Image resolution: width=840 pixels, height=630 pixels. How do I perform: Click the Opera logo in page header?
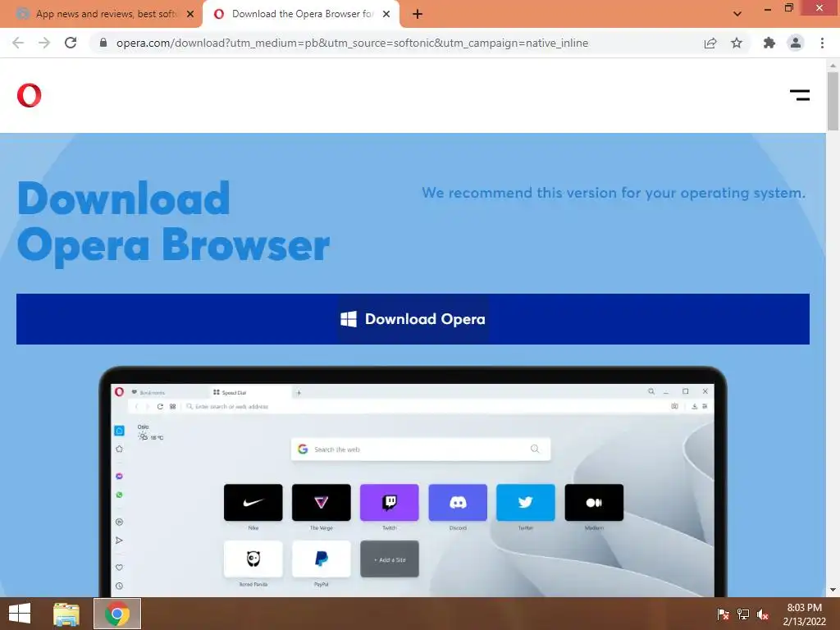click(x=29, y=95)
